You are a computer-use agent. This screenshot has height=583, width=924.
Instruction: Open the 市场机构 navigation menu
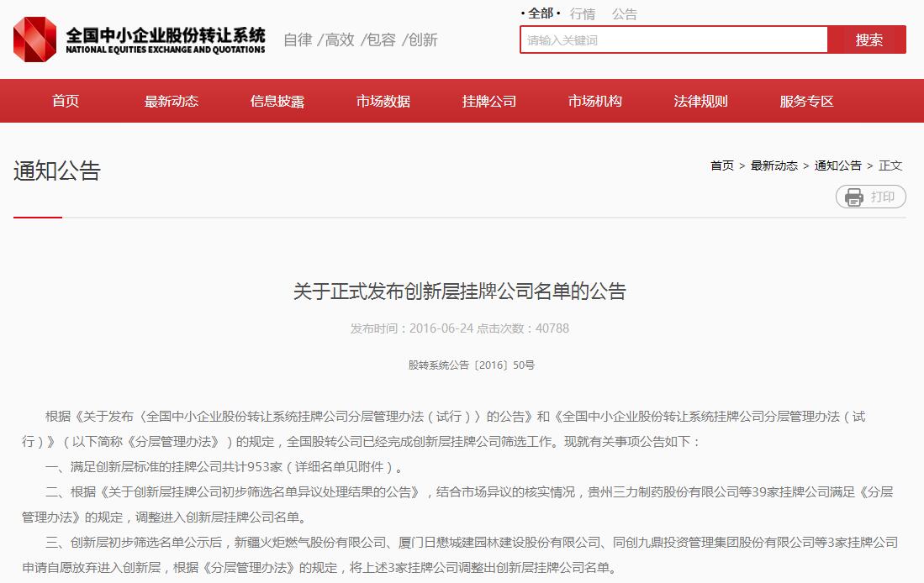[594, 101]
